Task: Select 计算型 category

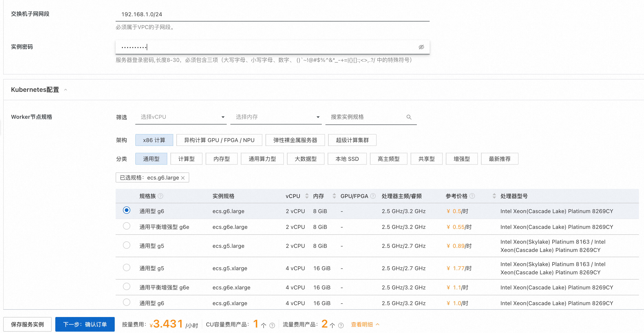Action: click(x=186, y=159)
